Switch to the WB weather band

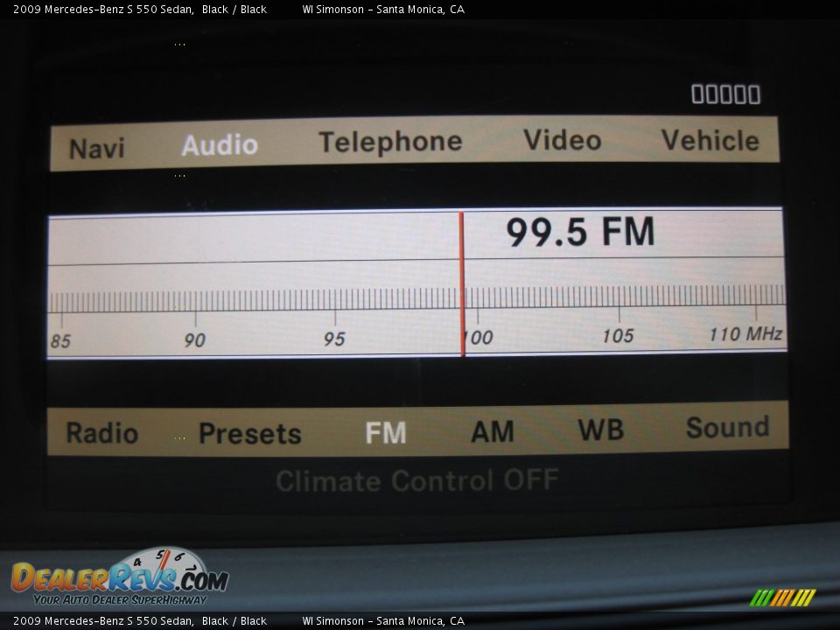601,430
